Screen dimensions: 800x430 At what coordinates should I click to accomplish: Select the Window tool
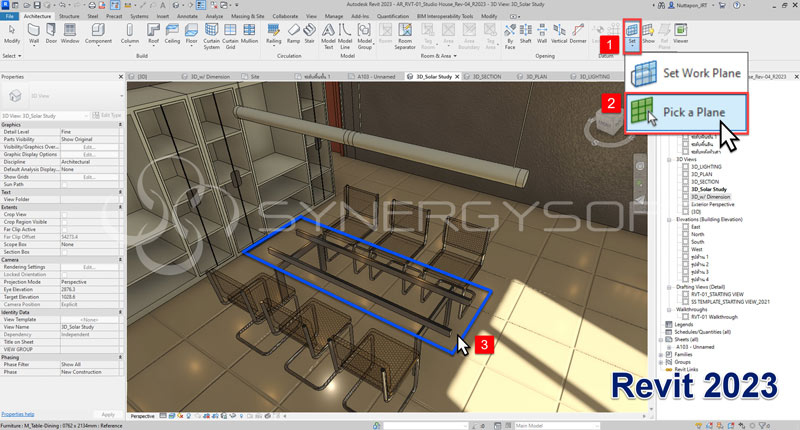pyautogui.click(x=70, y=34)
